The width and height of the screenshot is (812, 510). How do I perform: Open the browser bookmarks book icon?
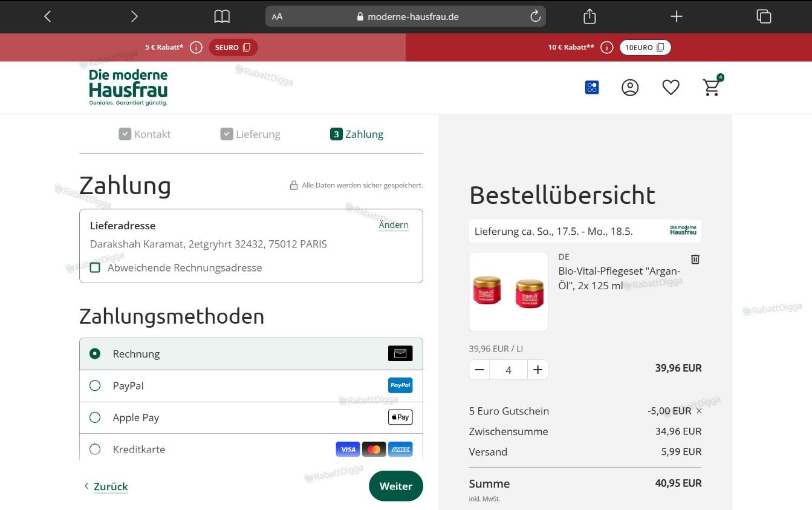(222, 16)
